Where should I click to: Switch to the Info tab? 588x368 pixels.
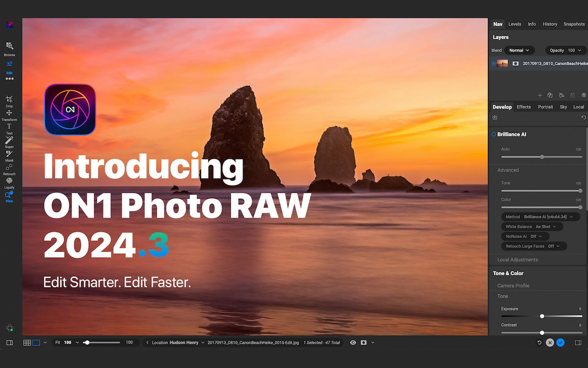click(532, 24)
